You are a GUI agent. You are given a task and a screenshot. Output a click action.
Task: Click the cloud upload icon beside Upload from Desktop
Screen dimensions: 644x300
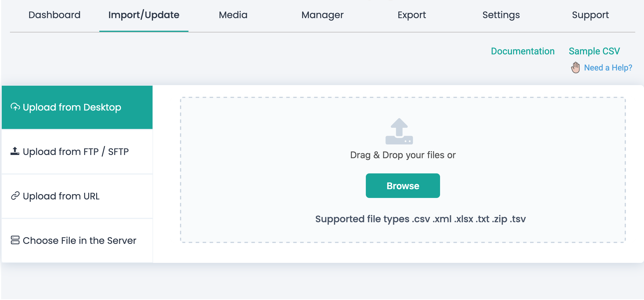click(x=15, y=107)
